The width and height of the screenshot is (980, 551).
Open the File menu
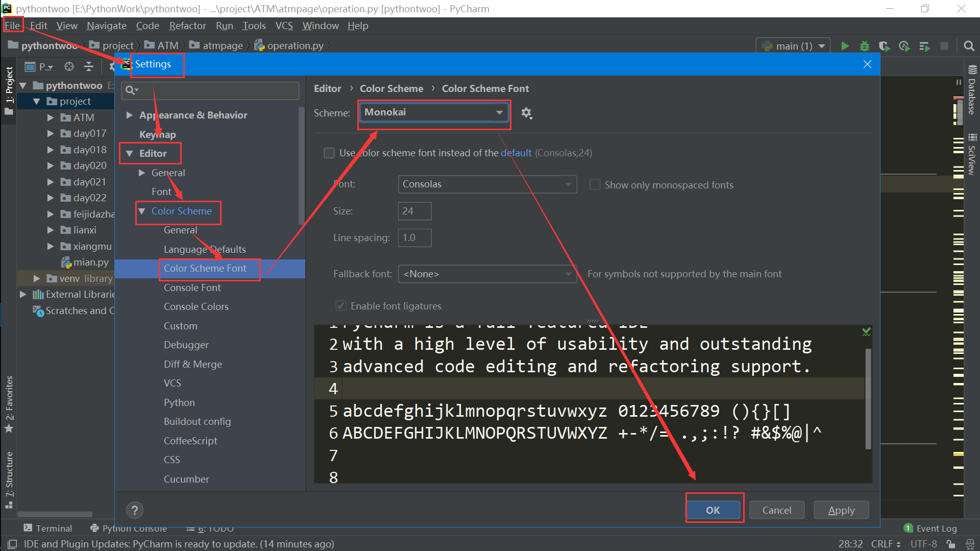[x=12, y=26]
